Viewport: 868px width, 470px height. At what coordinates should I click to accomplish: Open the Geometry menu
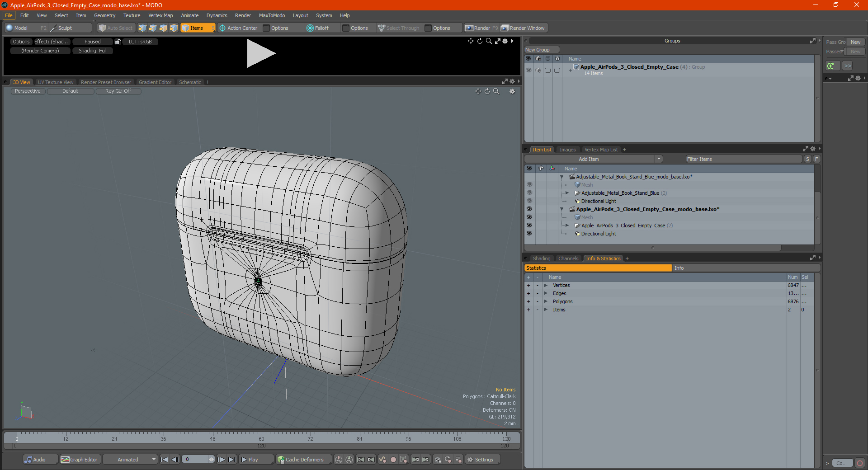pos(104,15)
